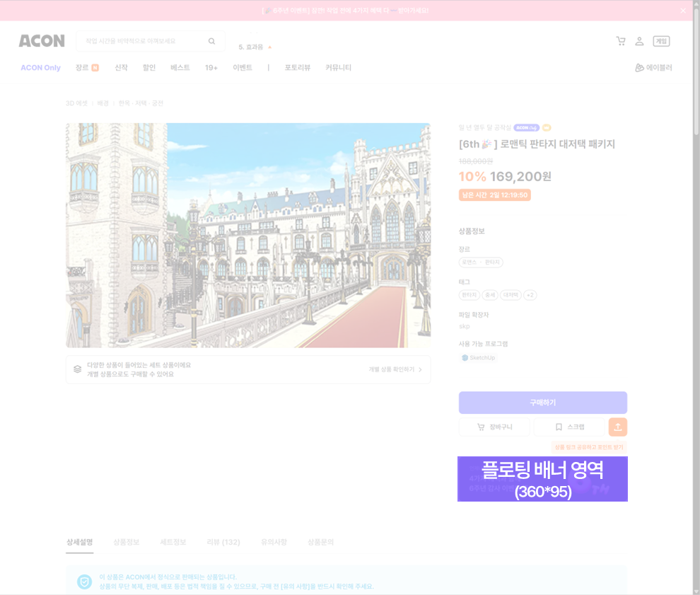Open the 포토리뷰 menu item
The height and width of the screenshot is (595, 700).
297,67
